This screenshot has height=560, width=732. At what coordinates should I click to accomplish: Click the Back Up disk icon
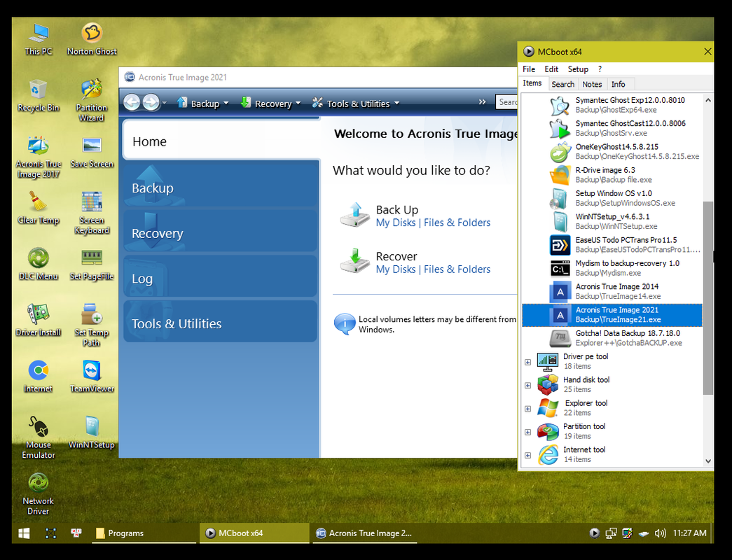355,215
